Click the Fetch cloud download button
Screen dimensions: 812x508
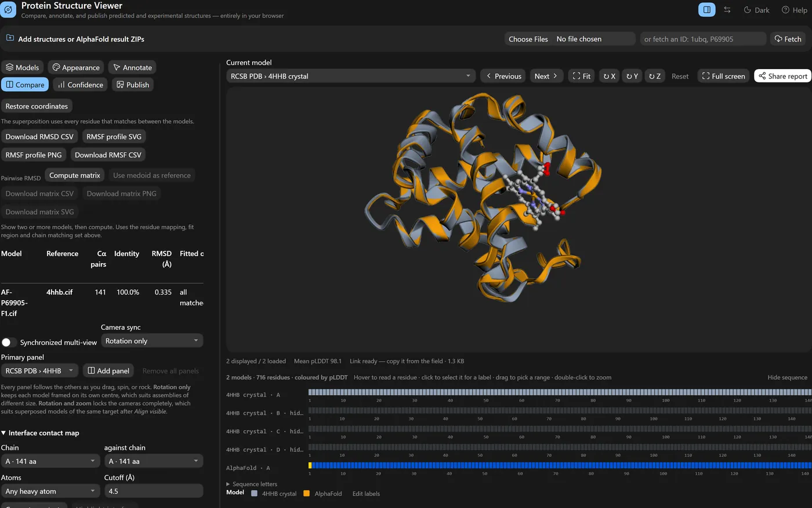[788, 39]
